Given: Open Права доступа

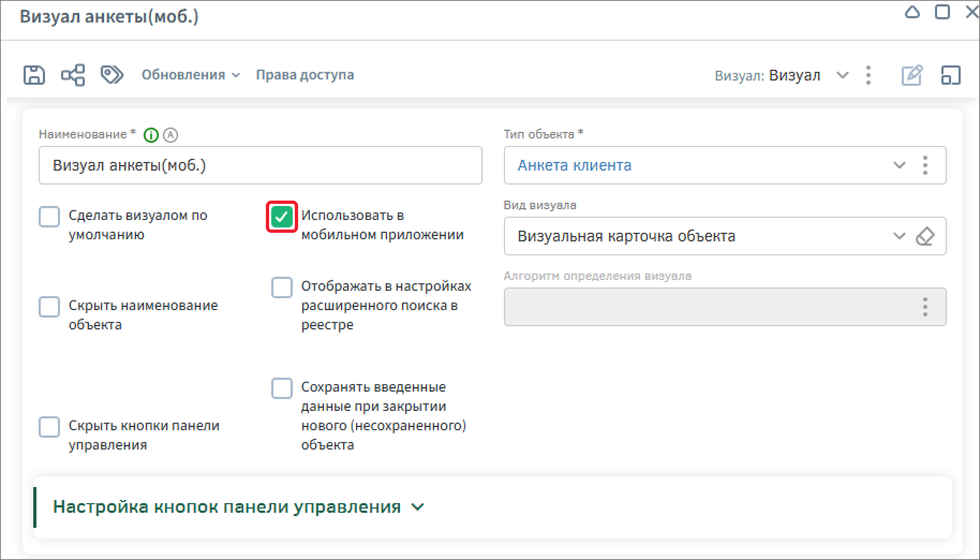Looking at the screenshot, I should pos(305,75).
